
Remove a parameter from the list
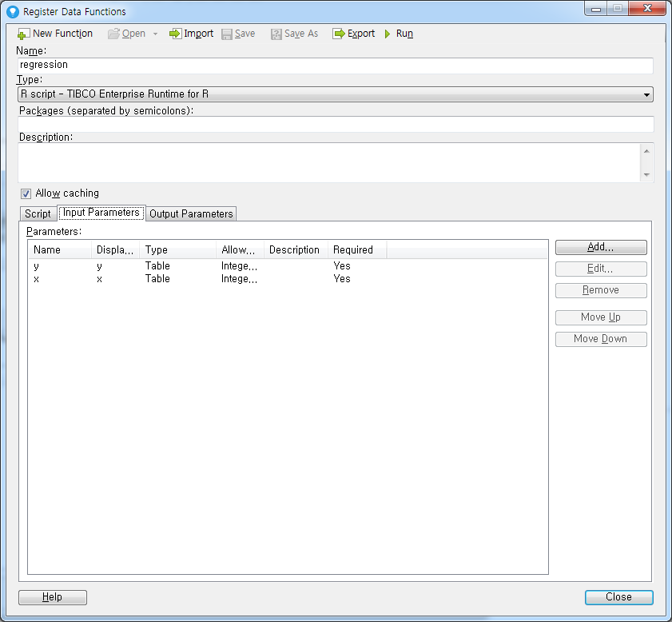[600, 290]
